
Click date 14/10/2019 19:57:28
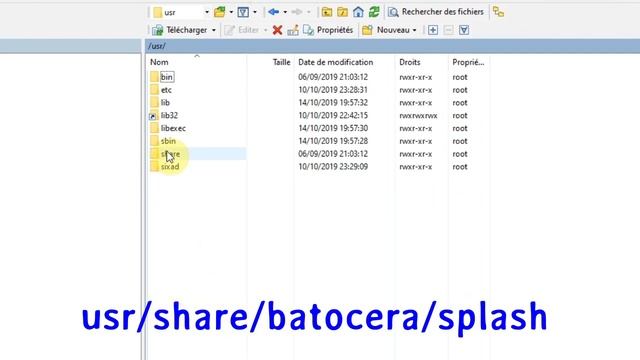click(333, 141)
